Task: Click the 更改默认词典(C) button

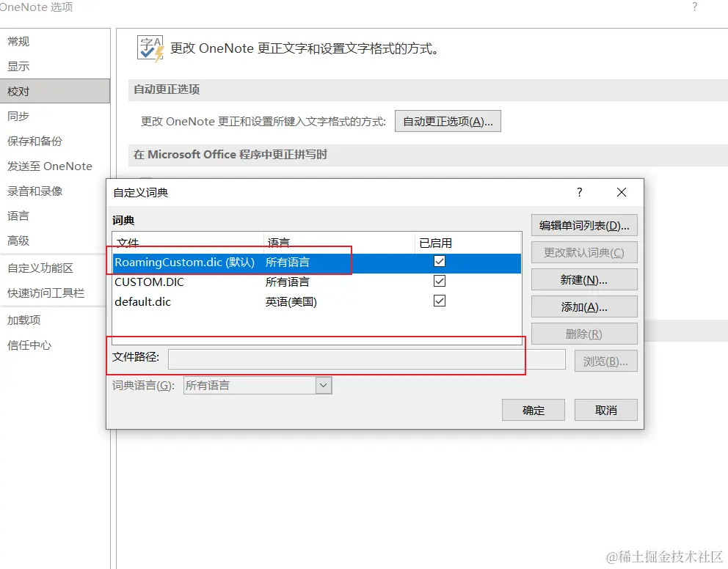Action: [x=584, y=252]
